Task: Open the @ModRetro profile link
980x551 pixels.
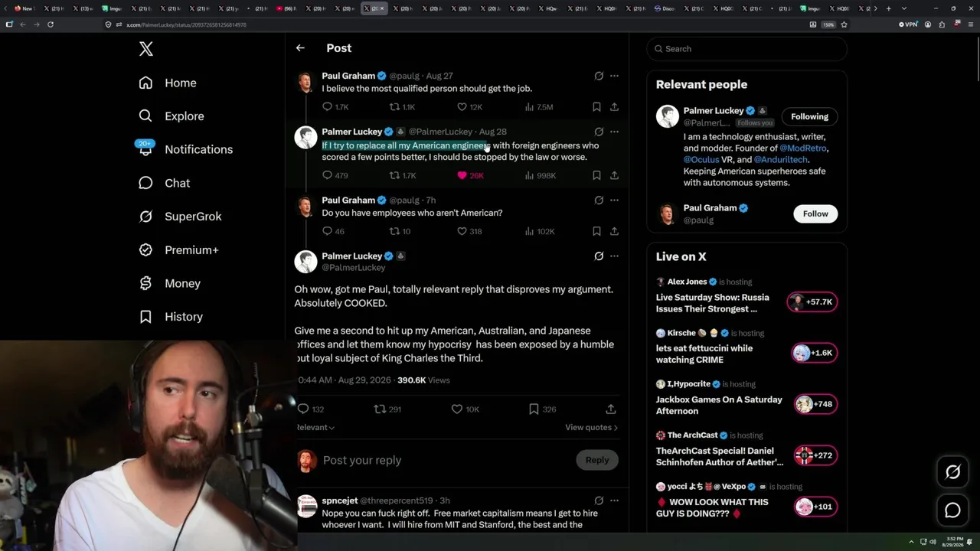Action: point(803,148)
